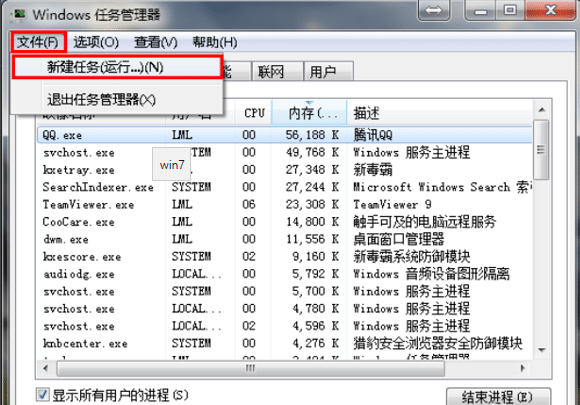This screenshot has width=580, height=405.
Task: Click the horizontal scrollbar left arrow
Action: coord(45,368)
